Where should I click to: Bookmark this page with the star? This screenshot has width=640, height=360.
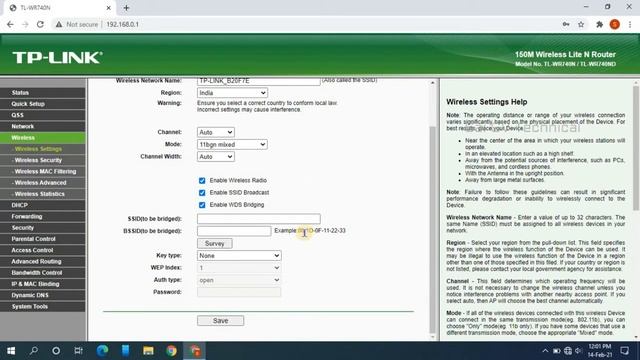click(581, 24)
